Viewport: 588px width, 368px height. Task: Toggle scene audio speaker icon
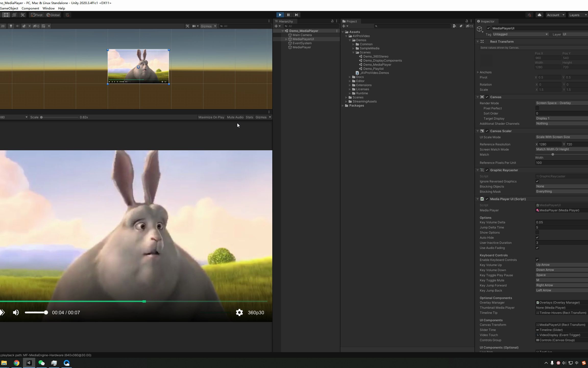click(x=17, y=26)
